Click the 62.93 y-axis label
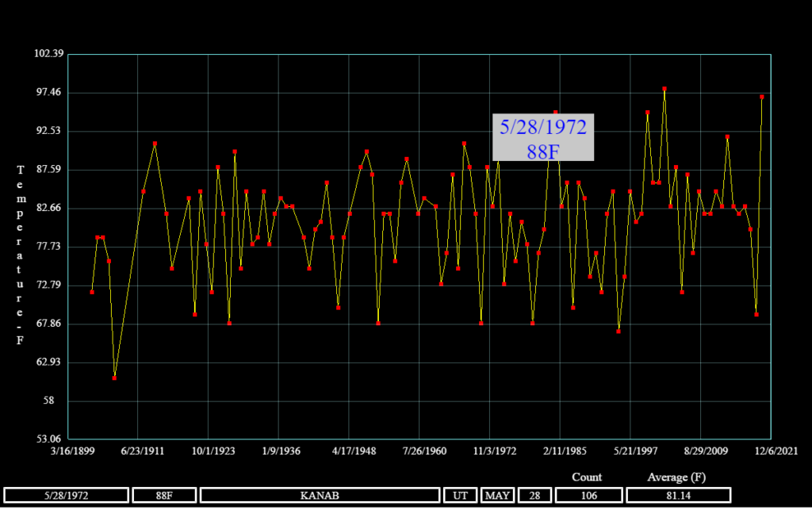 click(x=48, y=362)
